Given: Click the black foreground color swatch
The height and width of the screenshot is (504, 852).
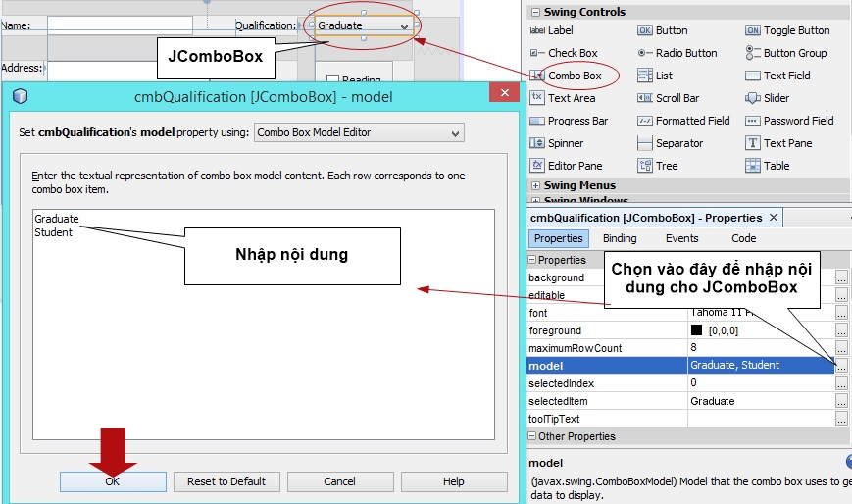Looking at the screenshot, I should click(696, 331).
